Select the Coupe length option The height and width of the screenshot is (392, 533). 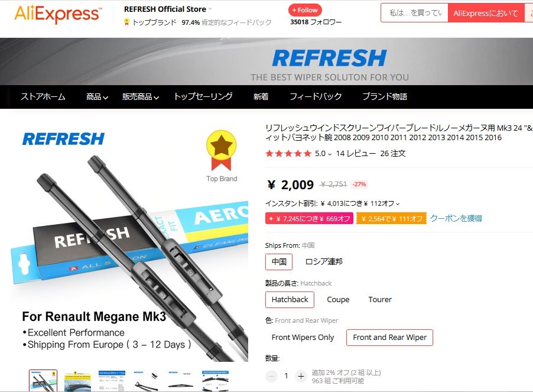[338, 300]
